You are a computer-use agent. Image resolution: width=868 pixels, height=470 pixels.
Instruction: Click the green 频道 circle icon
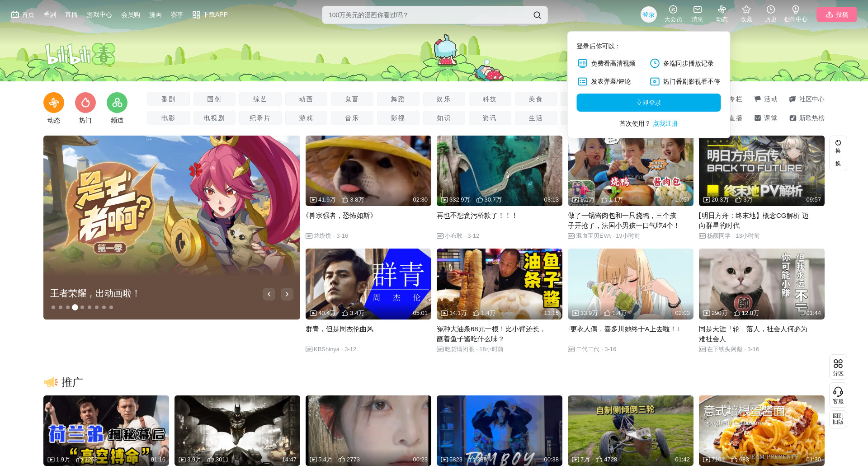117,103
